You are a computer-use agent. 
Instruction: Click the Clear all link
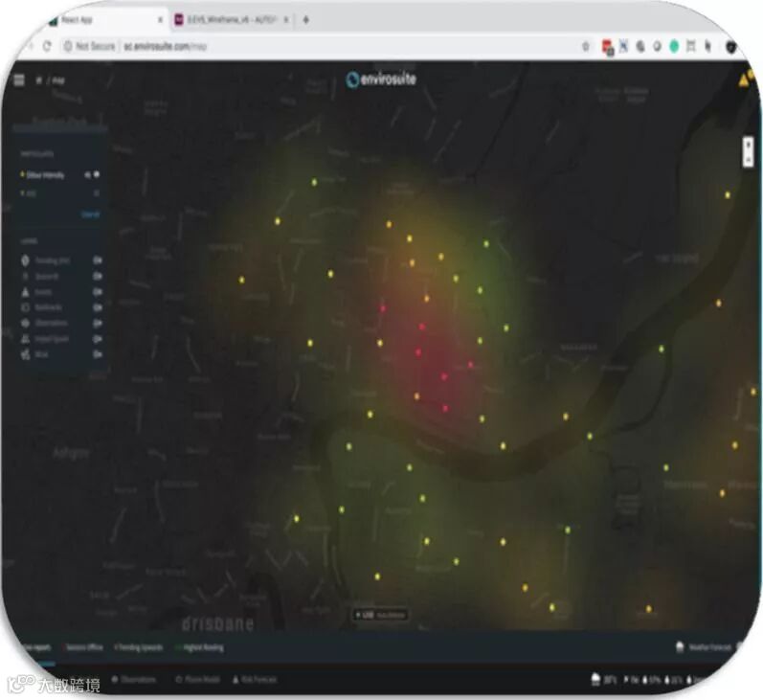pos(90,215)
